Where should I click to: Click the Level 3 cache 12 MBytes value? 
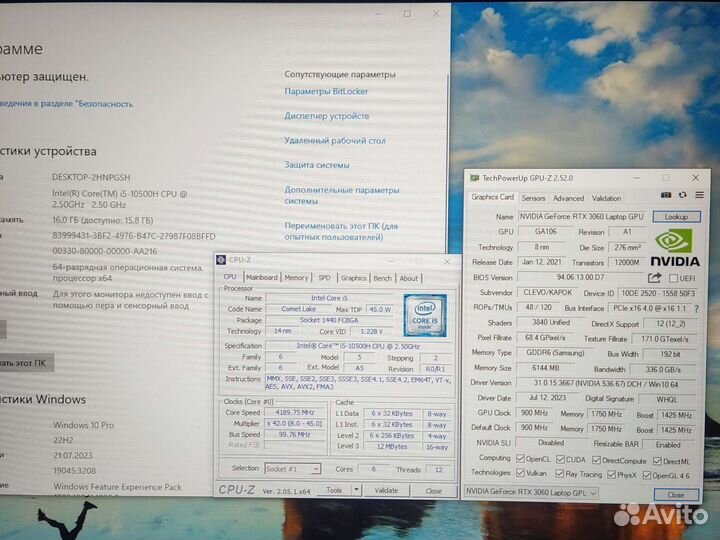pos(392,446)
